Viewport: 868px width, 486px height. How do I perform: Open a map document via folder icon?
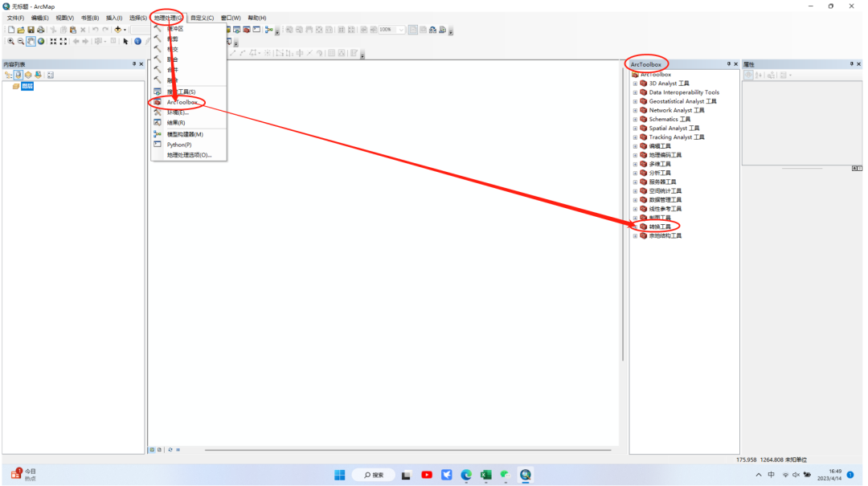[x=21, y=30]
